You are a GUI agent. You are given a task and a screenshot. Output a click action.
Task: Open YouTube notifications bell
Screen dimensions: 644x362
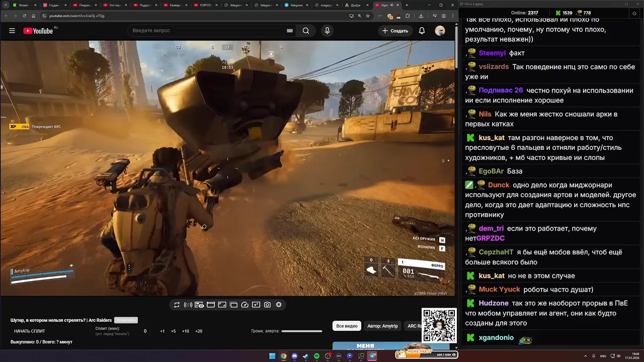click(422, 31)
